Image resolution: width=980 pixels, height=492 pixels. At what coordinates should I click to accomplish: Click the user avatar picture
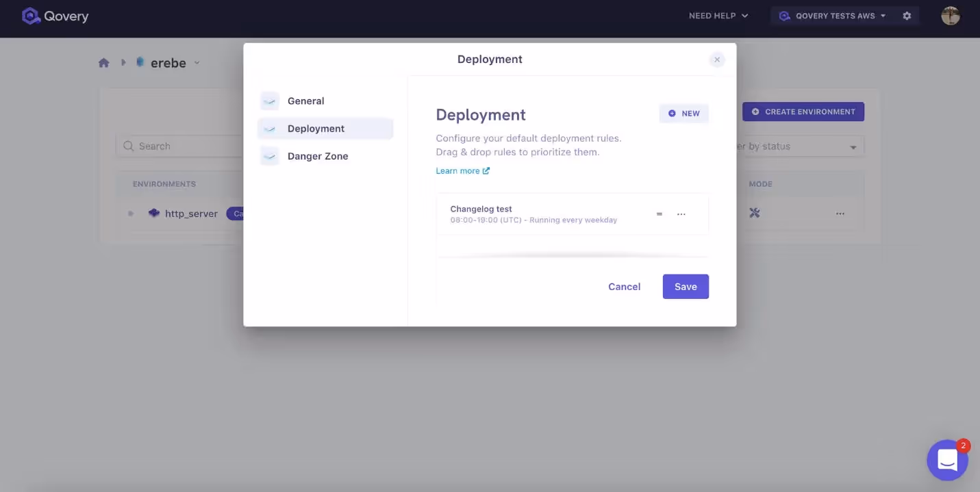951,16
